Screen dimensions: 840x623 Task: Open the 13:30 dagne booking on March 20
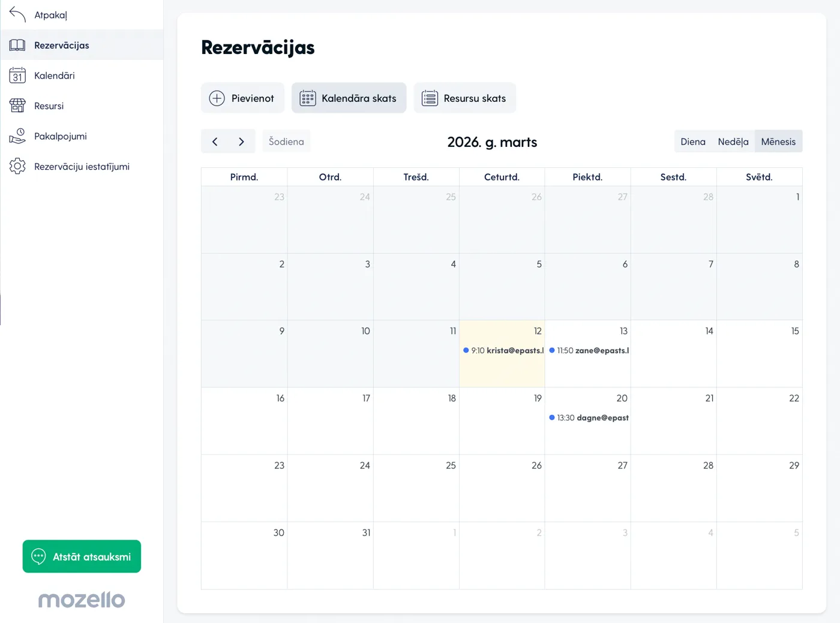[589, 417]
